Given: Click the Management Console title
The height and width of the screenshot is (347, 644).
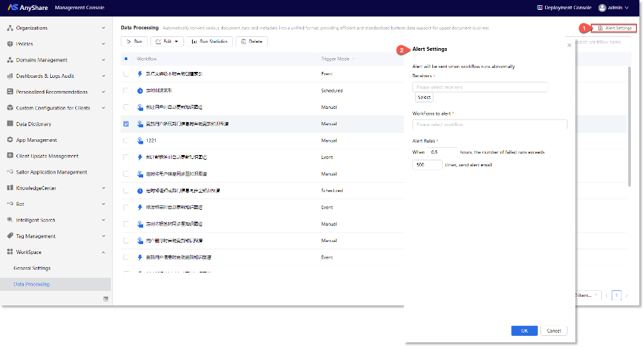Looking at the screenshot, I should (80, 7).
